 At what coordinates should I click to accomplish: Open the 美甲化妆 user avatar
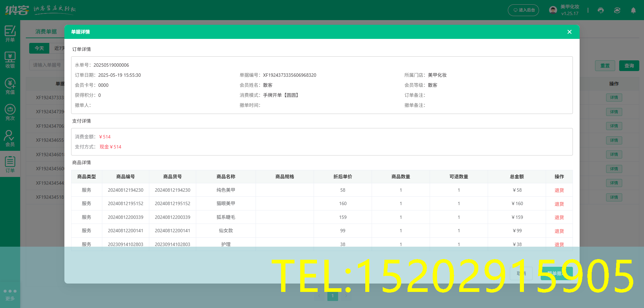point(553,9)
